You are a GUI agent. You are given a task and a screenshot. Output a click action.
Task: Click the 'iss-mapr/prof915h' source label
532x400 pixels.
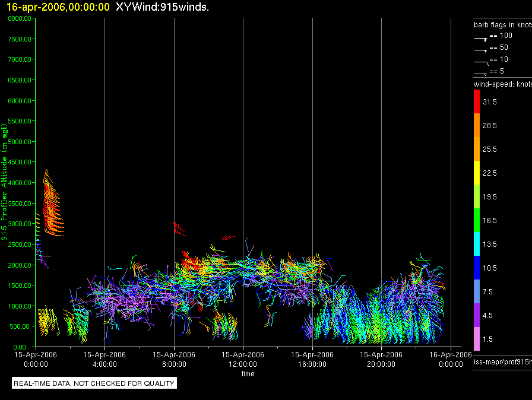(503, 362)
